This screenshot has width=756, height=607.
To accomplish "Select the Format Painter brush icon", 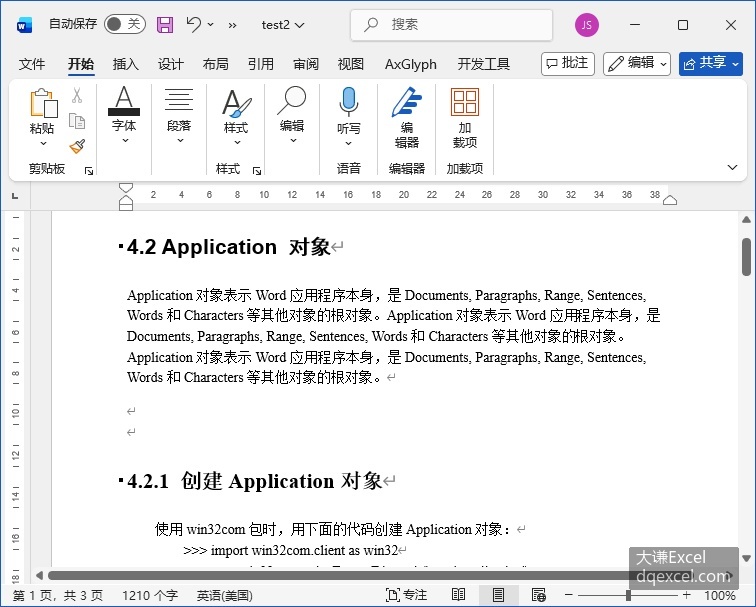I will (x=77, y=146).
